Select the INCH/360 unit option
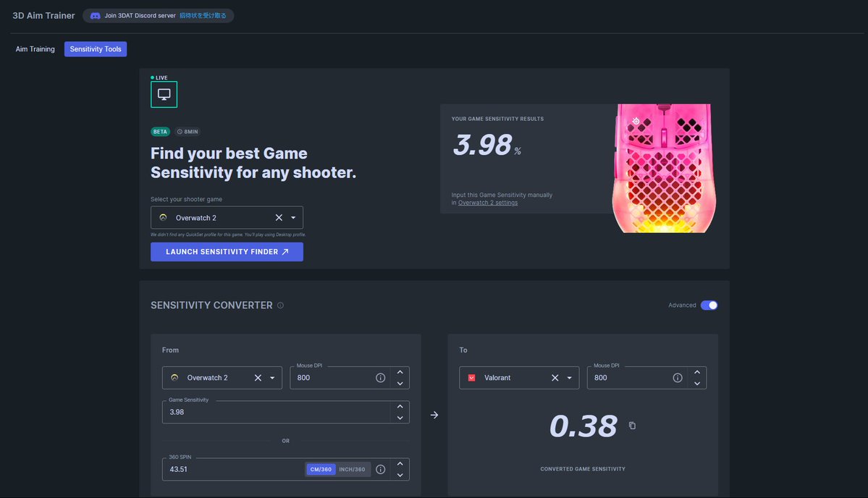The image size is (868, 498). (x=352, y=469)
